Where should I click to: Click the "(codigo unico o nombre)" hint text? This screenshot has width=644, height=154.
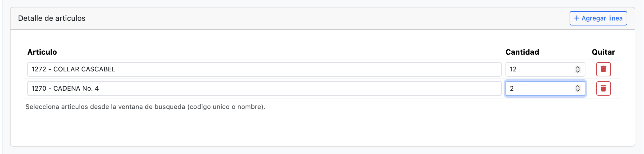pos(226,107)
